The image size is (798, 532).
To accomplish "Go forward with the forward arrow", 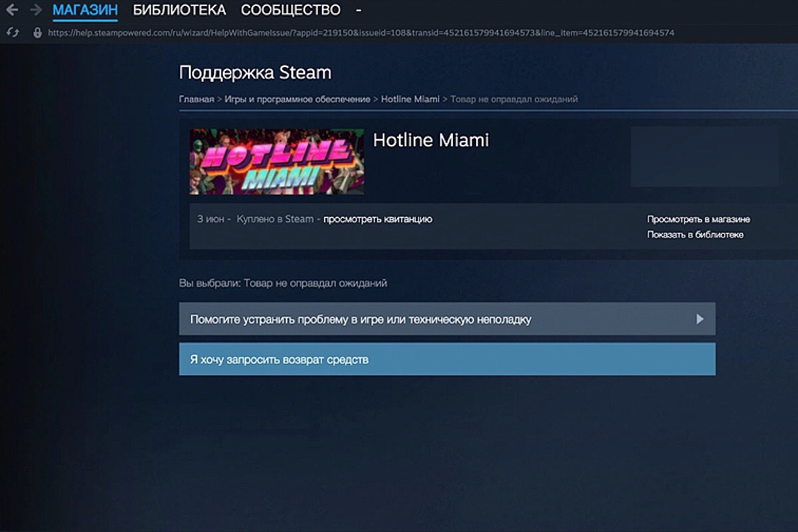I will [x=36, y=10].
